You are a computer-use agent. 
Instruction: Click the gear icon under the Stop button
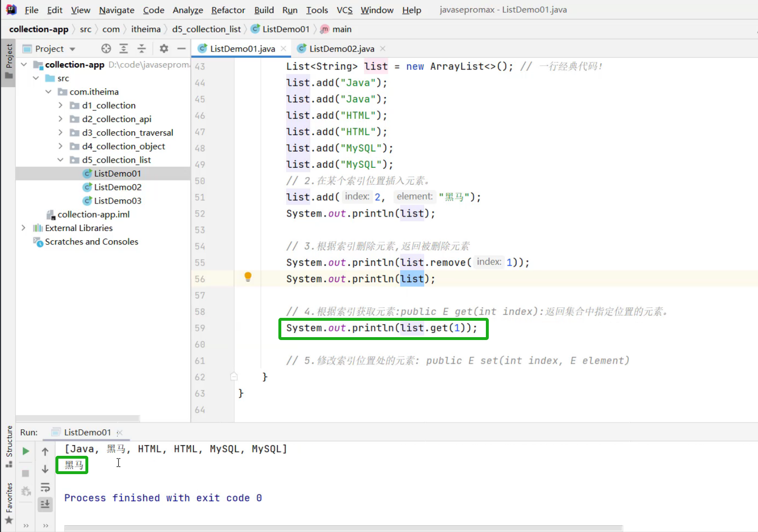click(26, 491)
